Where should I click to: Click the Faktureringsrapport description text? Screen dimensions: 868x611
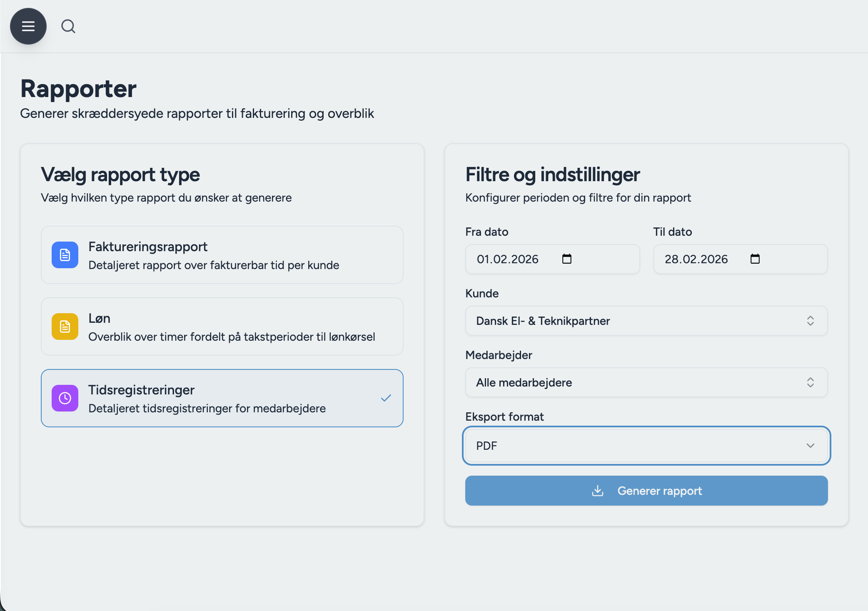point(214,265)
